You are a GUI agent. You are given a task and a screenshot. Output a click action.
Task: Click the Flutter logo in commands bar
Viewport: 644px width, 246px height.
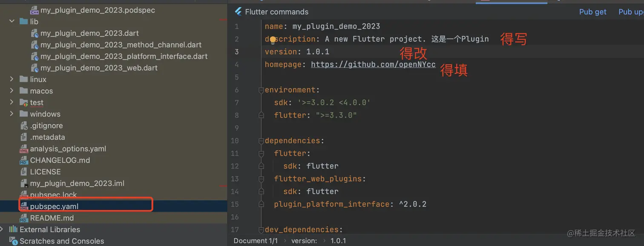pos(238,12)
